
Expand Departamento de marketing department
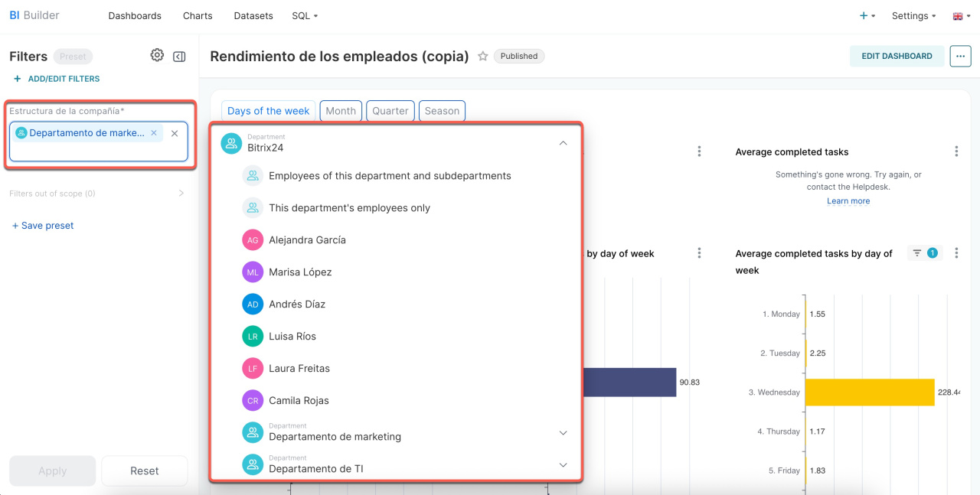[563, 433]
